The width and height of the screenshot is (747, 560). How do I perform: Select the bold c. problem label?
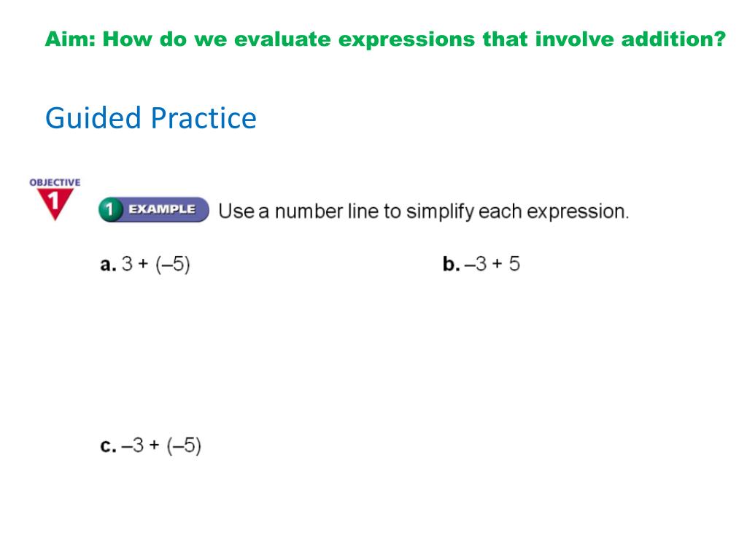pyautogui.click(x=108, y=446)
